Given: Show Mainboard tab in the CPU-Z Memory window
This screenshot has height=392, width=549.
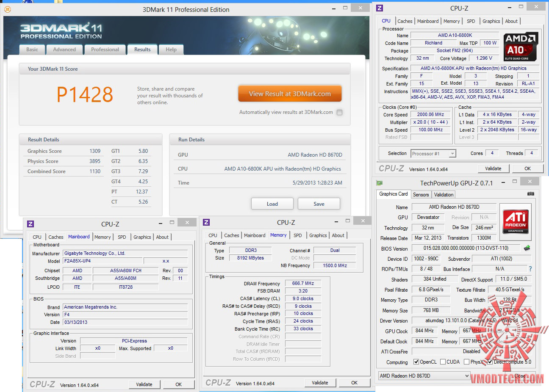Looking at the screenshot, I should tap(255, 235).
